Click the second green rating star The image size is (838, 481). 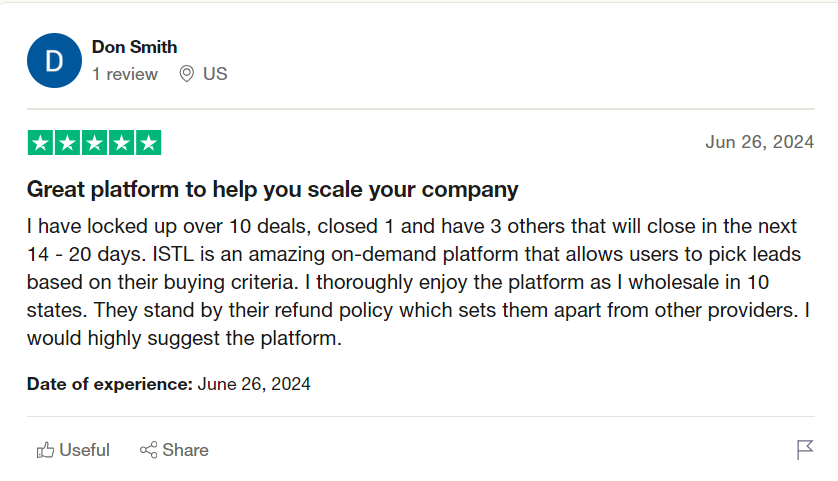[x=68, y=143]
